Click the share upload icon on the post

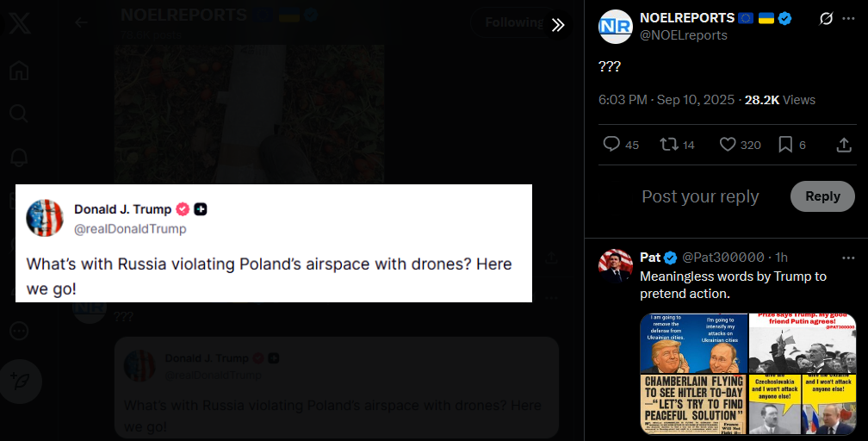[x=844, y=145]
